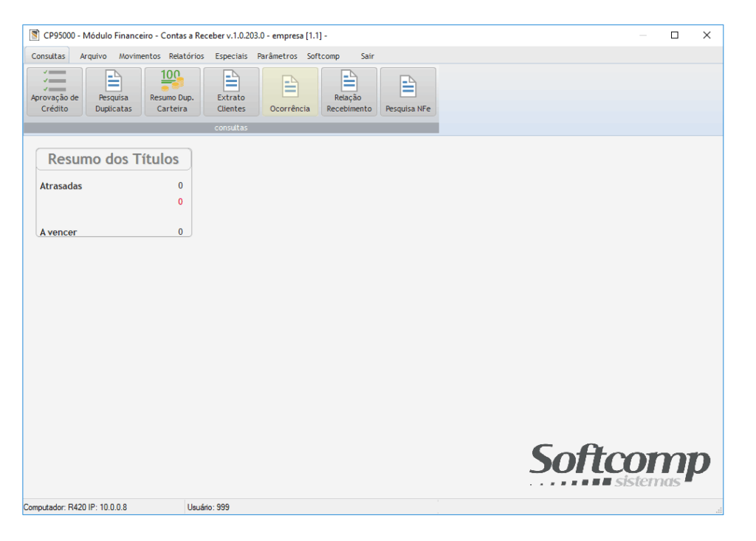Select the Ocorrência toolbar button
The height and width of the screenshot is (541, 756).
[x=290, y=92]
